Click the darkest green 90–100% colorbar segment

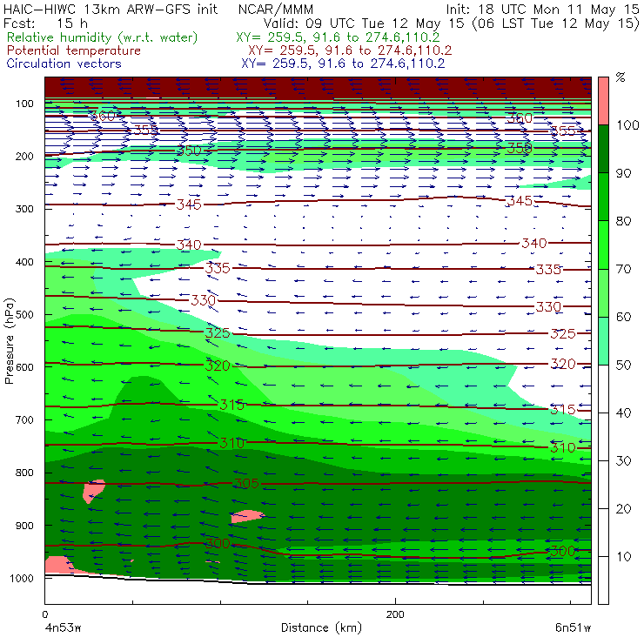[603, 149]
